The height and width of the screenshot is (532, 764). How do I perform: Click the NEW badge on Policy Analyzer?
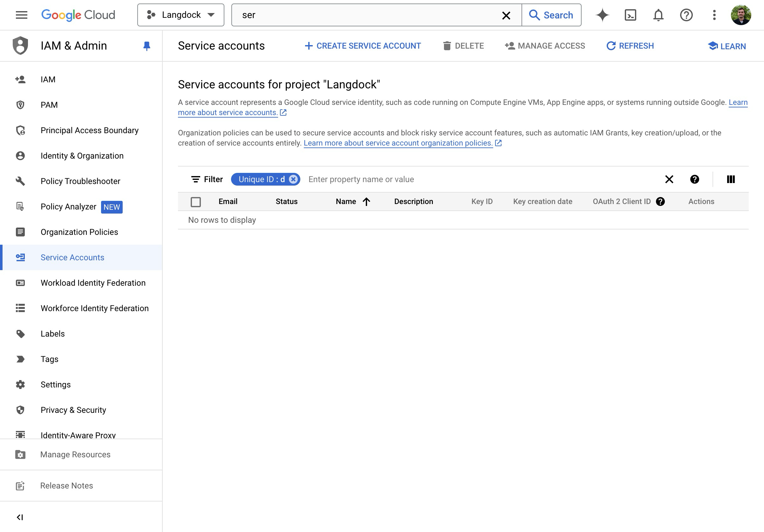(x=112, y=207)
